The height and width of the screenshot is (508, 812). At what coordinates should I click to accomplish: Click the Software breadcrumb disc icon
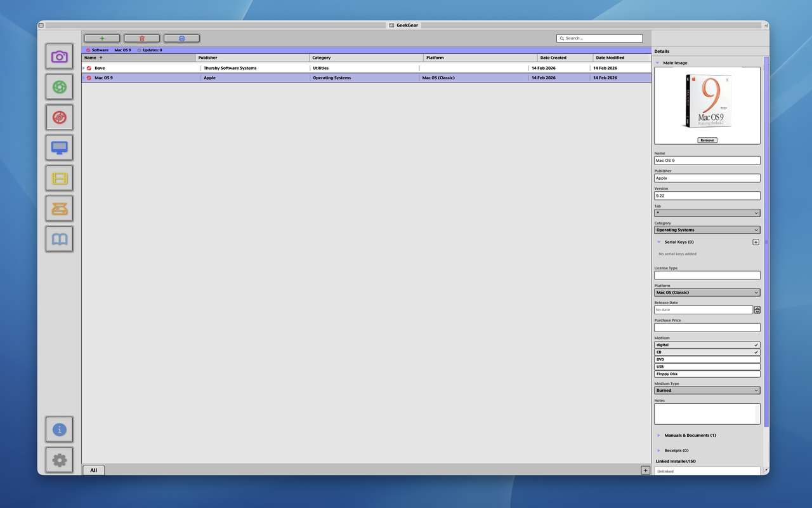pos(88,50)
